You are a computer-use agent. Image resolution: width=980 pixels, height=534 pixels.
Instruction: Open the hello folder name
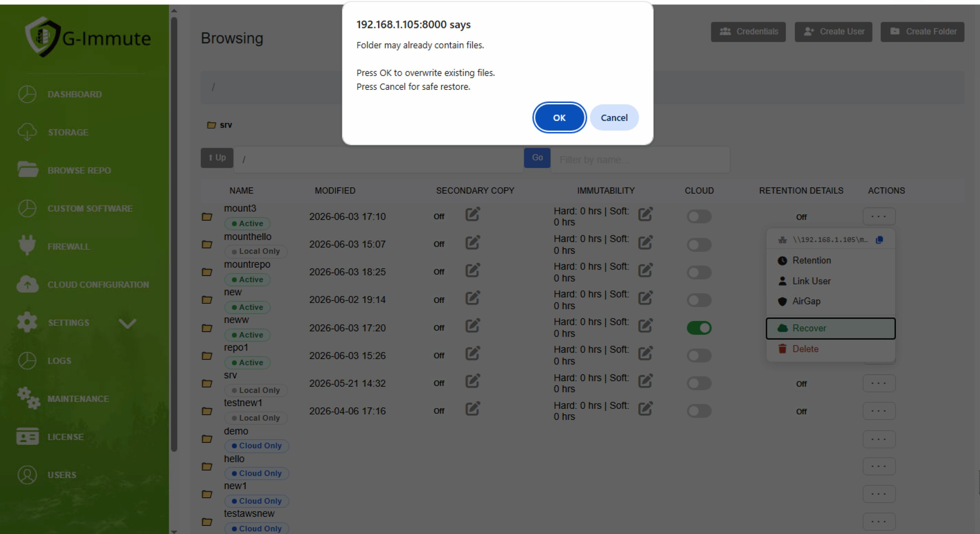coord(234,459)
